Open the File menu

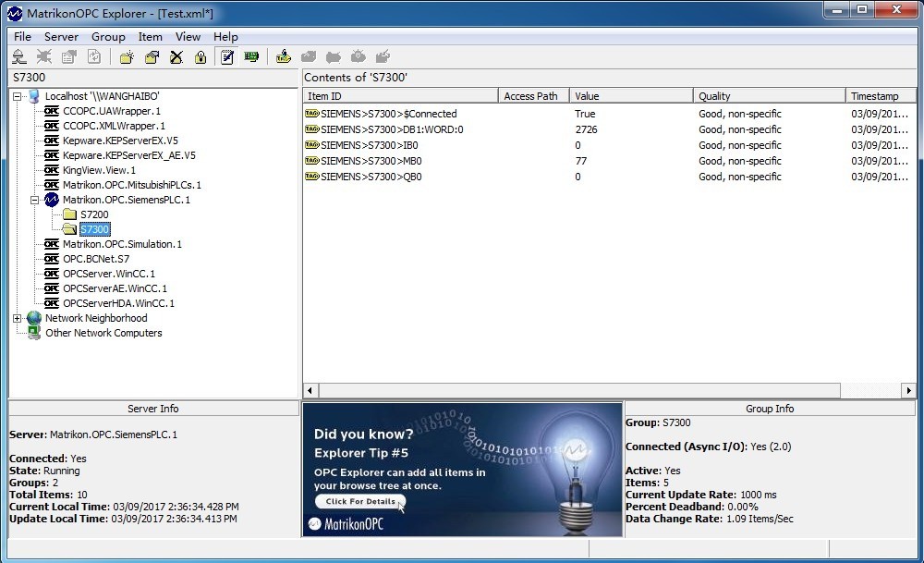click(22, 37)
